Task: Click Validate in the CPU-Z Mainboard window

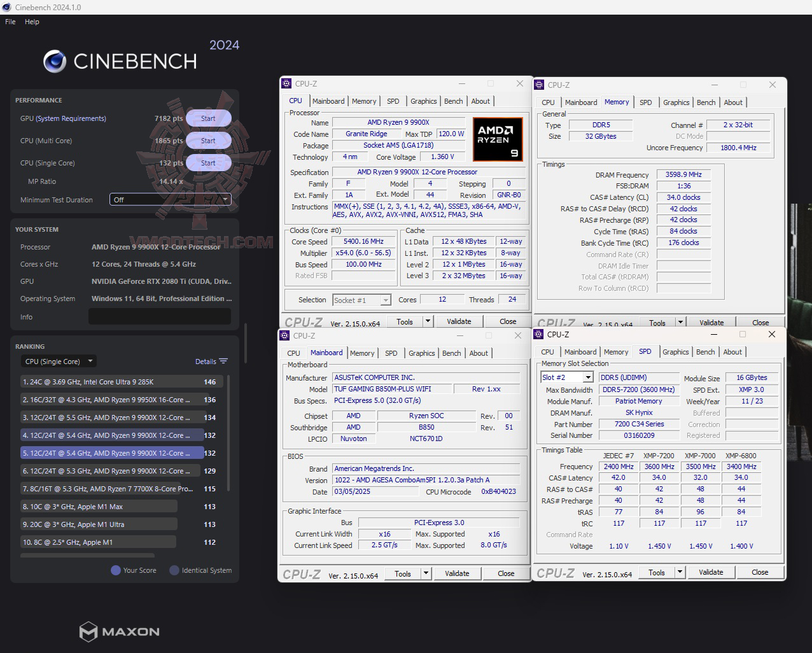Action: (457, 573)
